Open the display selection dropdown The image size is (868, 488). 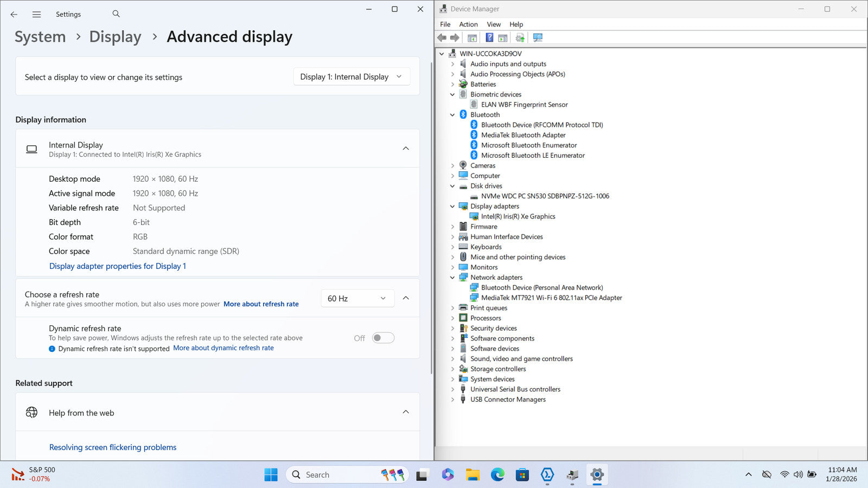pos(351,77)
